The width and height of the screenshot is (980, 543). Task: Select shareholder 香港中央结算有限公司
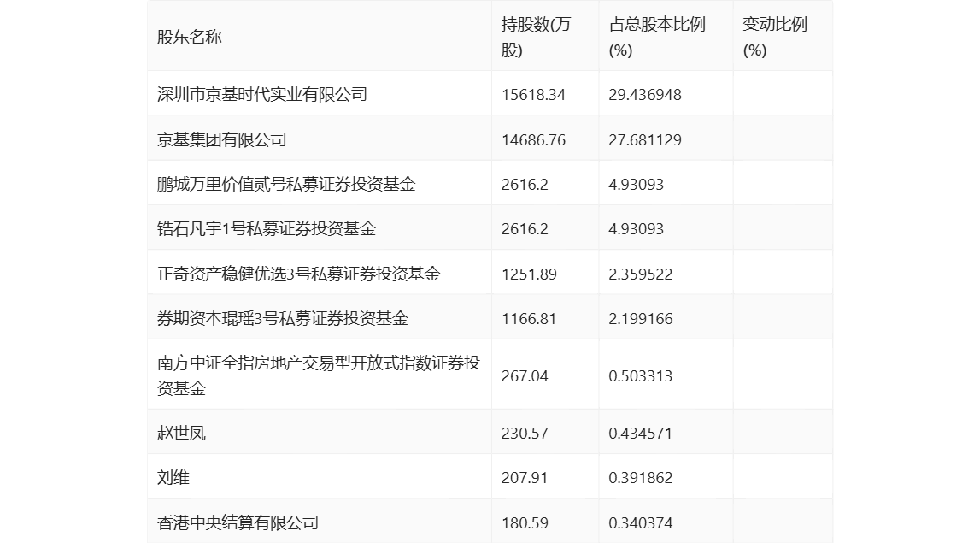pyautogui.click(x=238, y=522)
